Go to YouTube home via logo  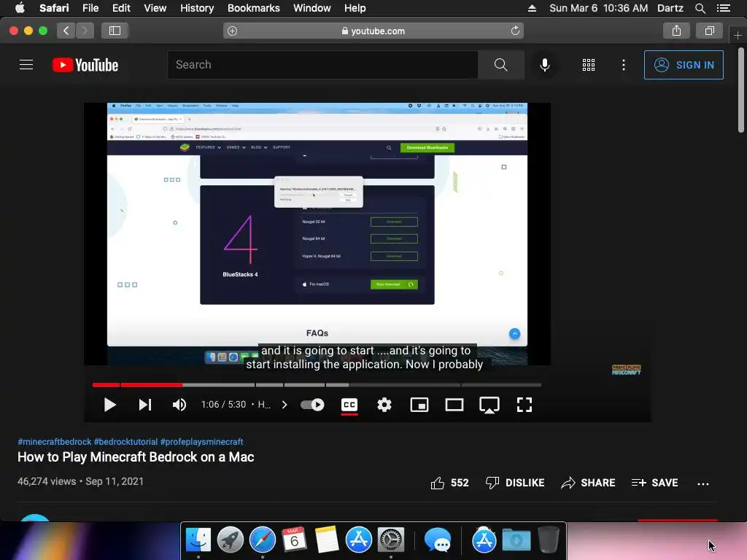pos(85,65)
